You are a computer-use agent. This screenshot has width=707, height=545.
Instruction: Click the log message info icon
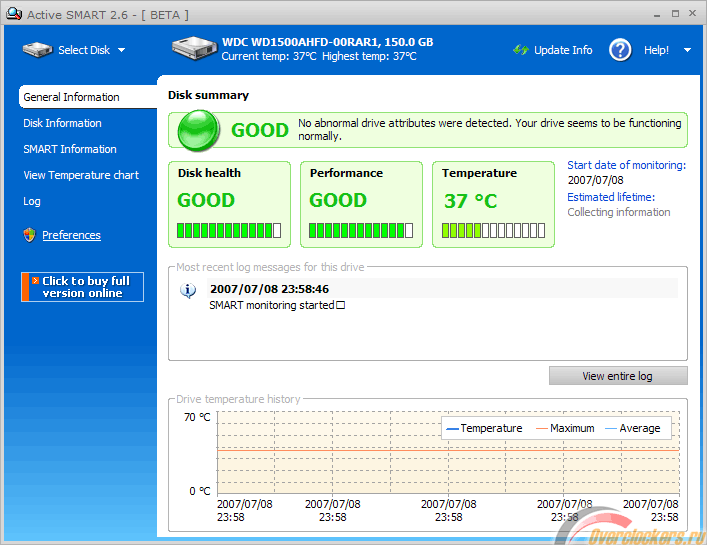tap(188, 291)
